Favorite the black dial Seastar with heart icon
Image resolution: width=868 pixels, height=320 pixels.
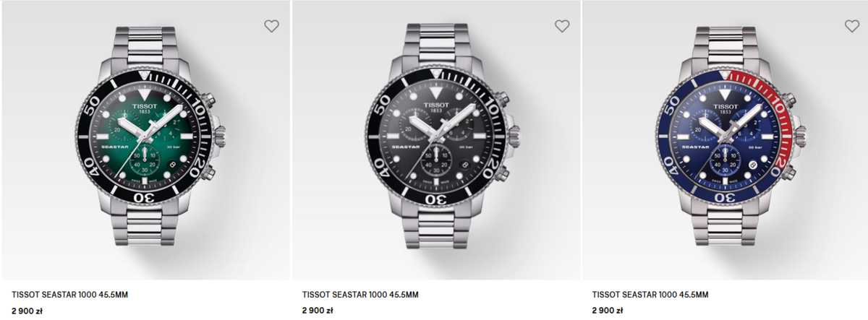(x=562, y=27)
